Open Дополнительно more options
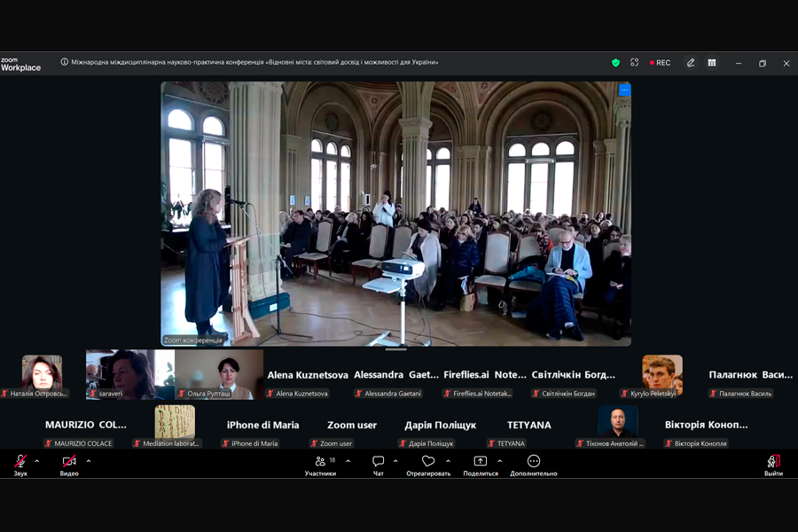Viewport: 798px width, 532px height. pos(534,465)
